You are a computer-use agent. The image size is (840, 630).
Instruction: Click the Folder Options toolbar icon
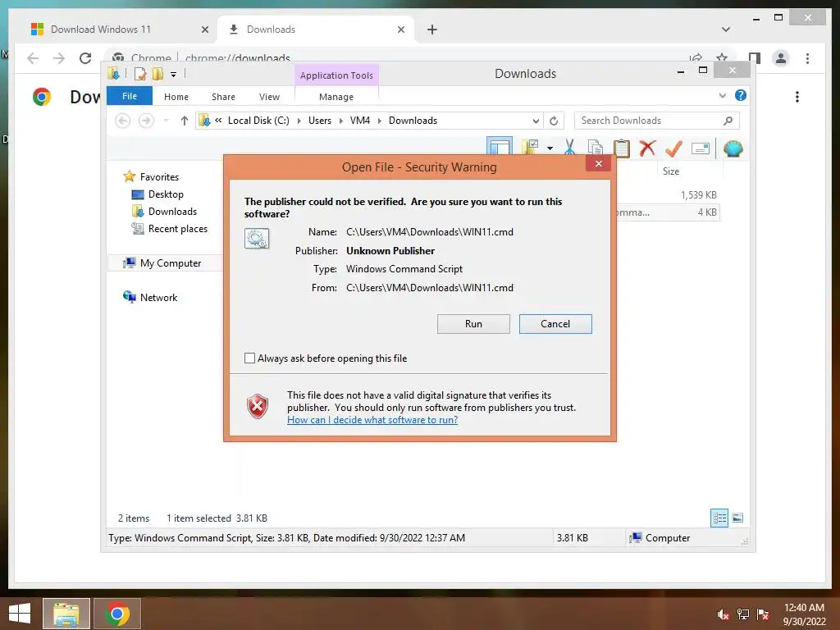pyautogui.click(x=531, y=148)
